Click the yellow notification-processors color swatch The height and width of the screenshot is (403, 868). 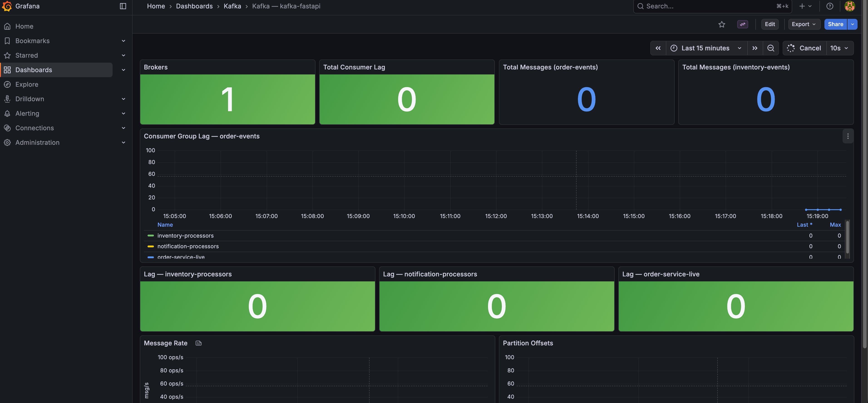click(151, 246)
